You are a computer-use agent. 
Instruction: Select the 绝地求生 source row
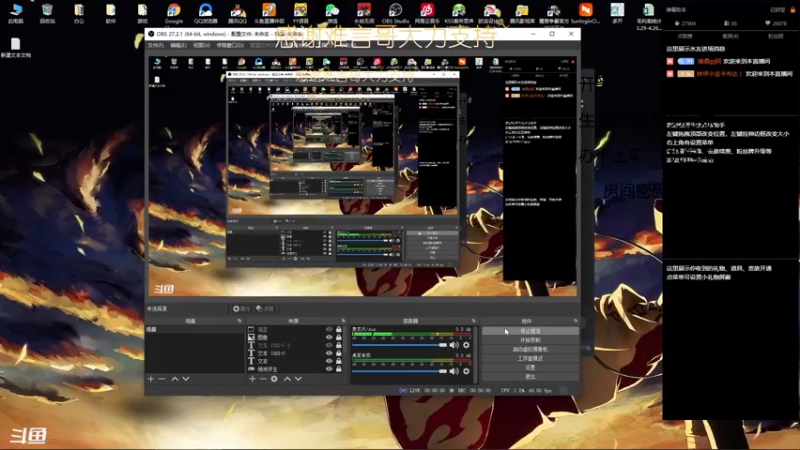[295, 369]
